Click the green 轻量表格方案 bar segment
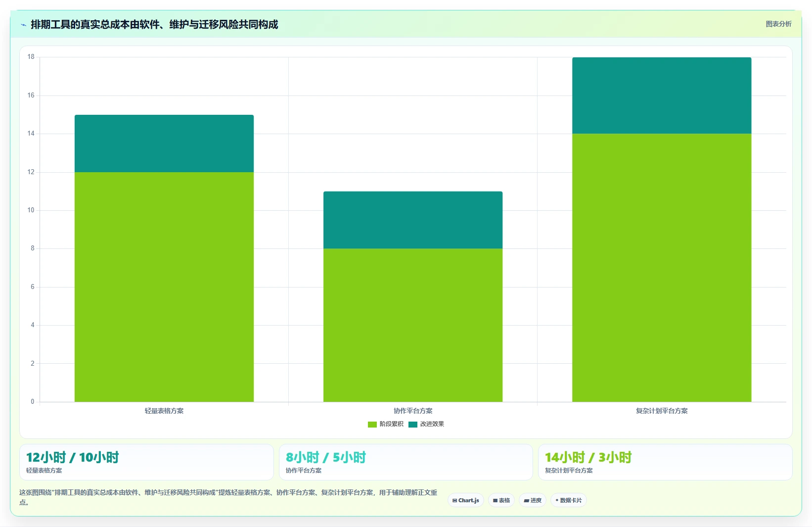 point(164,287)
